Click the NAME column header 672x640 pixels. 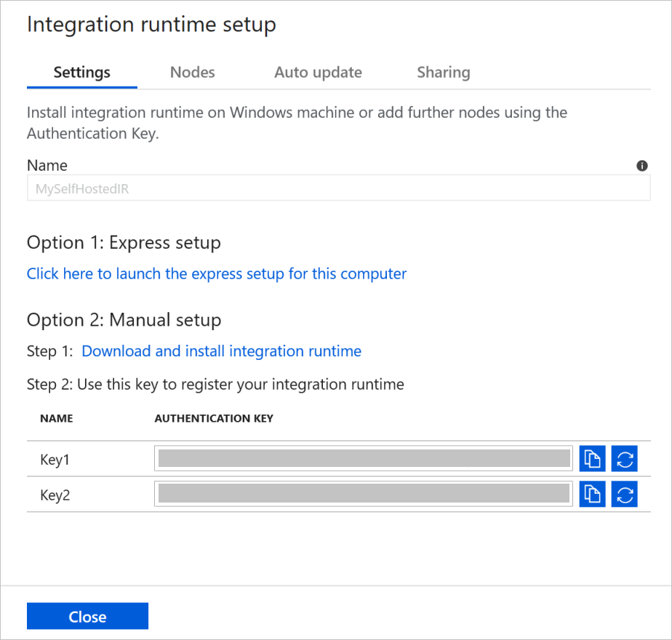tap(57, 418)
